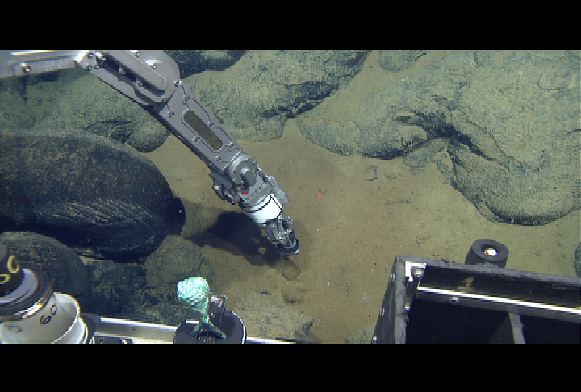
Task: Click the oblong window on the arm's forearm
Action: click(x=203, y=131)
